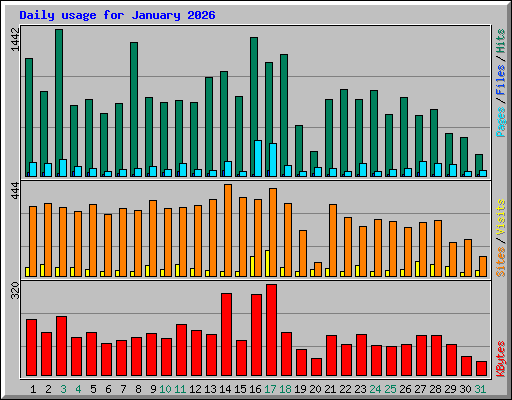Click day 25 on the x-axis

pos(390,389)
